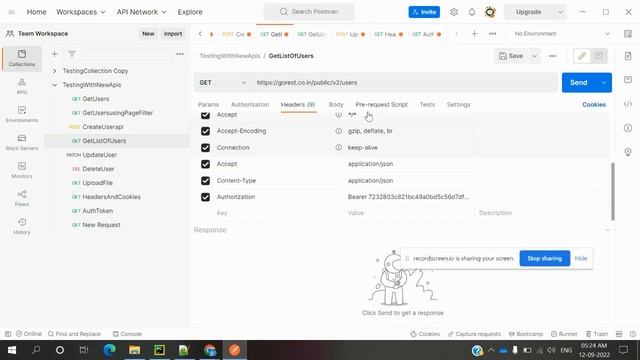This screenshot has width=640, height=360.
Task: Switch to the Body tab
Action: (336, 104)
